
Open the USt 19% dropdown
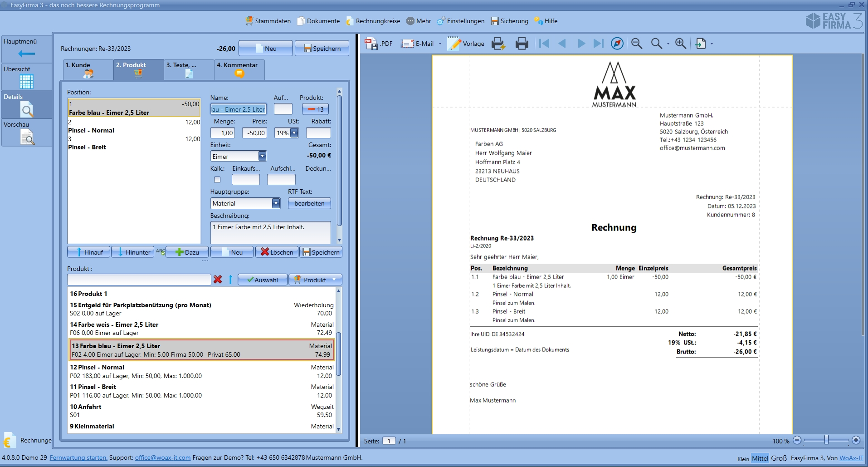tap(294, 133)
